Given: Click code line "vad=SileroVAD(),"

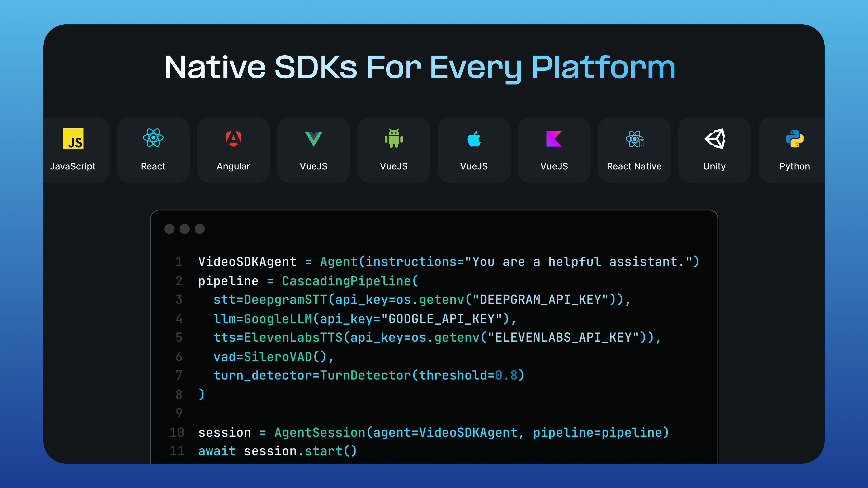Looking at the screenshot, I should (273, 357).
